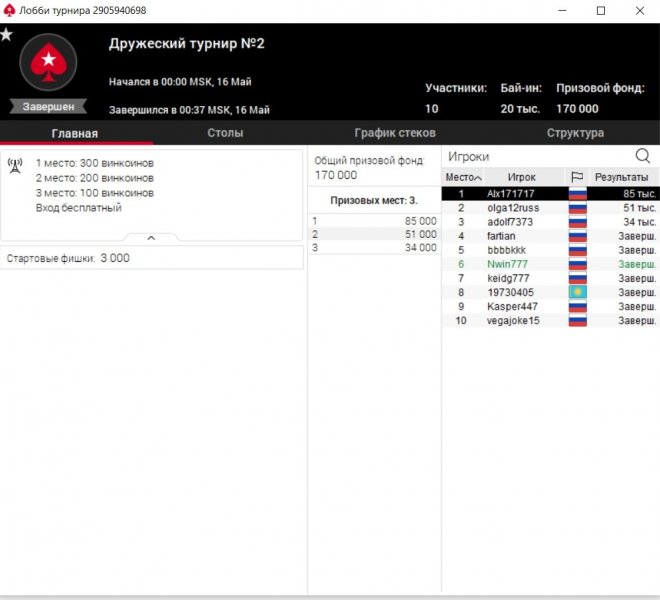Click the antenna broadcast icon beside prize text
The height and width of the screenshot is (600, 660).
[15, 164]
